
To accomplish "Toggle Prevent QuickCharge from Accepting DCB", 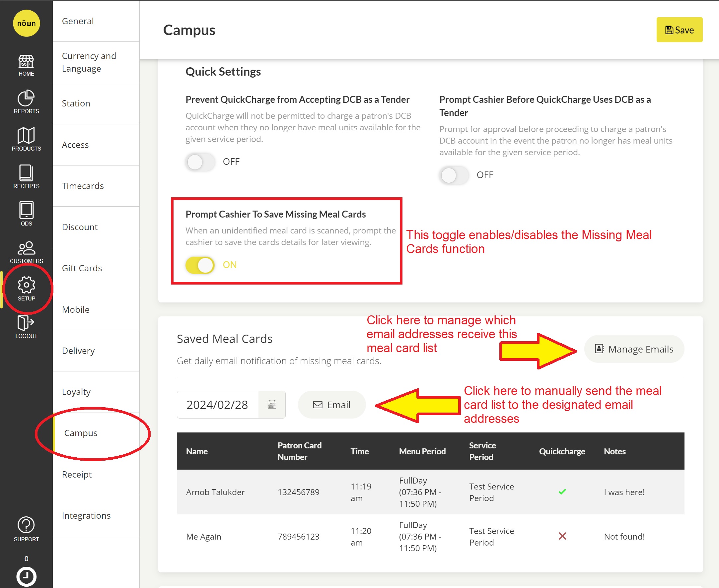I will 200,162.
